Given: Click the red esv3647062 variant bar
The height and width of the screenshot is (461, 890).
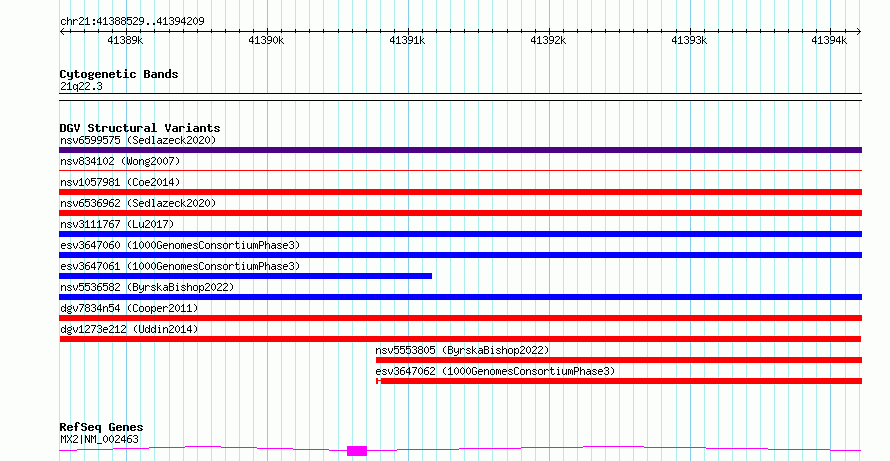Looking at the screenshot, I should pos(619,381).
